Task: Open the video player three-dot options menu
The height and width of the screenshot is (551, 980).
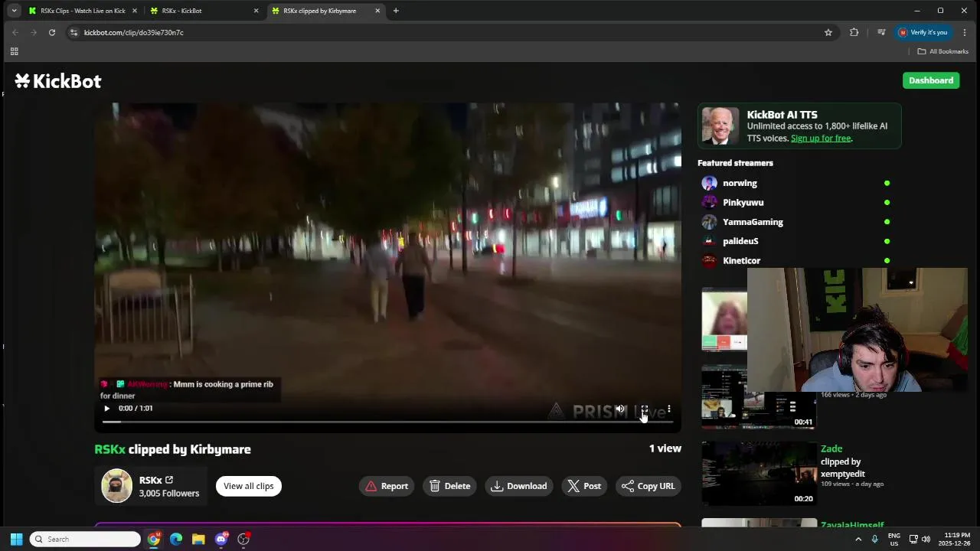Action: [x=668, y=409]
